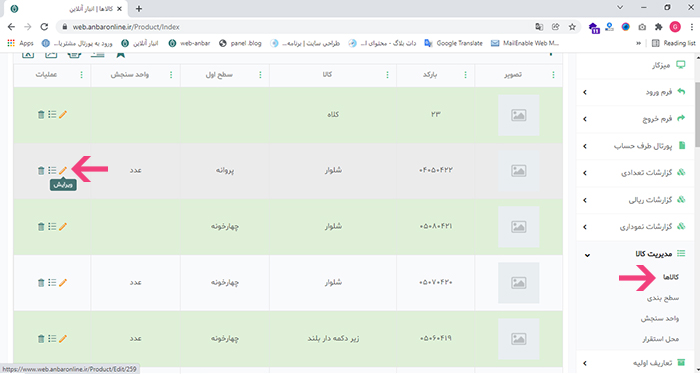Open the MailEnable Web bookmark
This screenshot has width=700, height=374.
[x=525, y=43]
